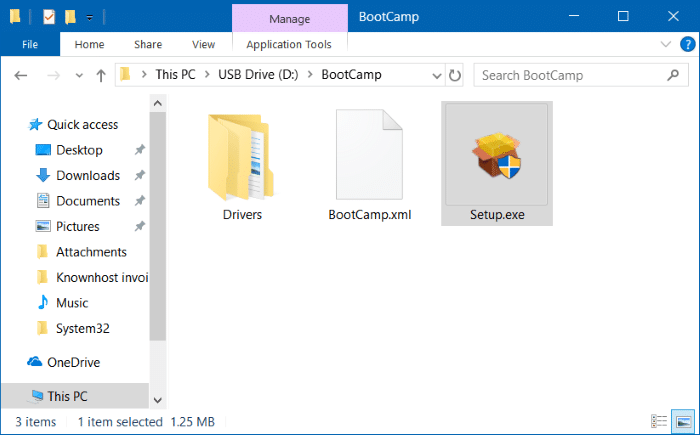The height and width of the screenshot is (435, 700).
Task: Click the Manage contextual tab
Action: pyautogui.click(x=289, y=19)
